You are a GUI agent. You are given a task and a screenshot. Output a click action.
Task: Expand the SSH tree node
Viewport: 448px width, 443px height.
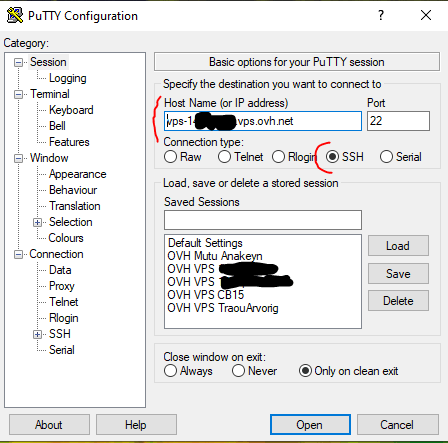(x=37, y=334)
